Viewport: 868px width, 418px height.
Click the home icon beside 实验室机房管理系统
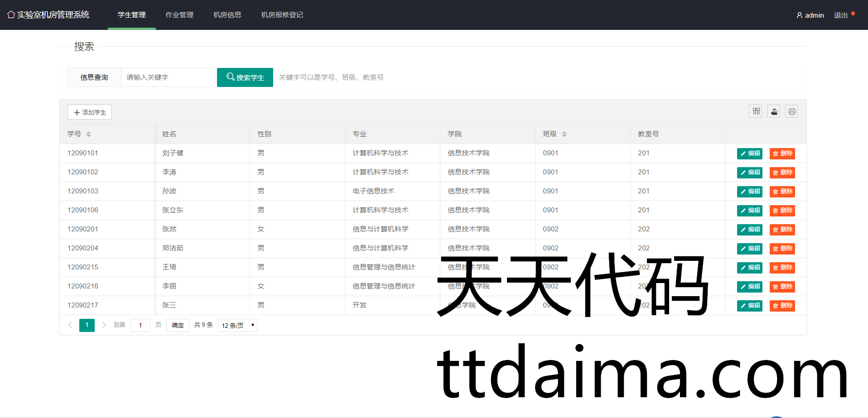(x=11, y=15)
